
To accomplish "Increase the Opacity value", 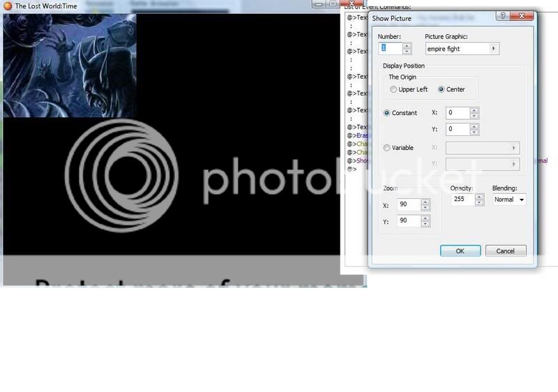I will point(479,197).
